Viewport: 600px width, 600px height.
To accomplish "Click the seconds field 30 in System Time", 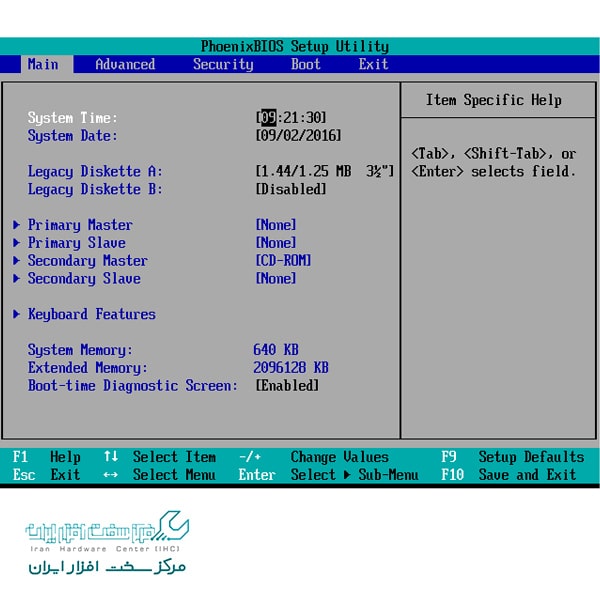I will (313, 117).
